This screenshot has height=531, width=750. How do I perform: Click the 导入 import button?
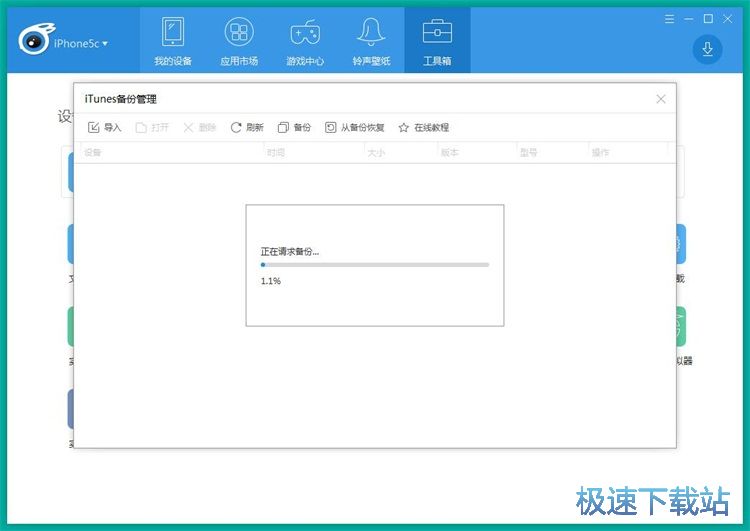point(104,127)
